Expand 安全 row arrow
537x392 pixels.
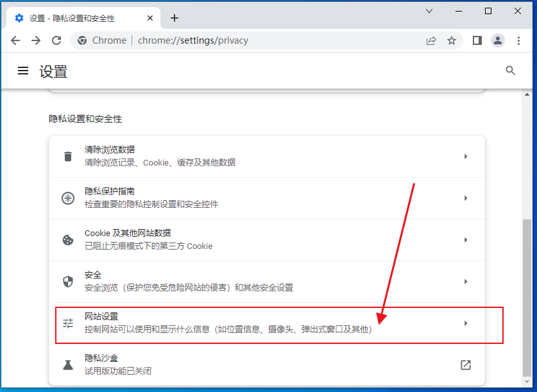465,282
